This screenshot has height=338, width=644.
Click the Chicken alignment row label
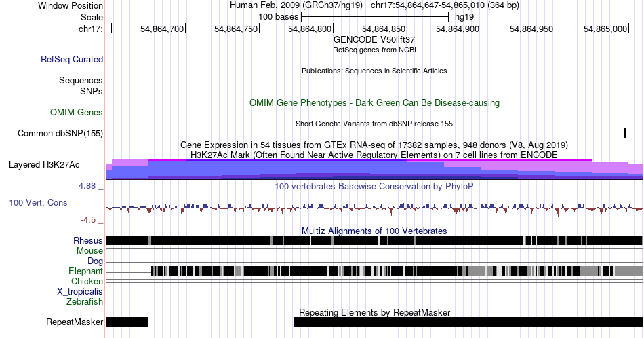tap(87, 281)
